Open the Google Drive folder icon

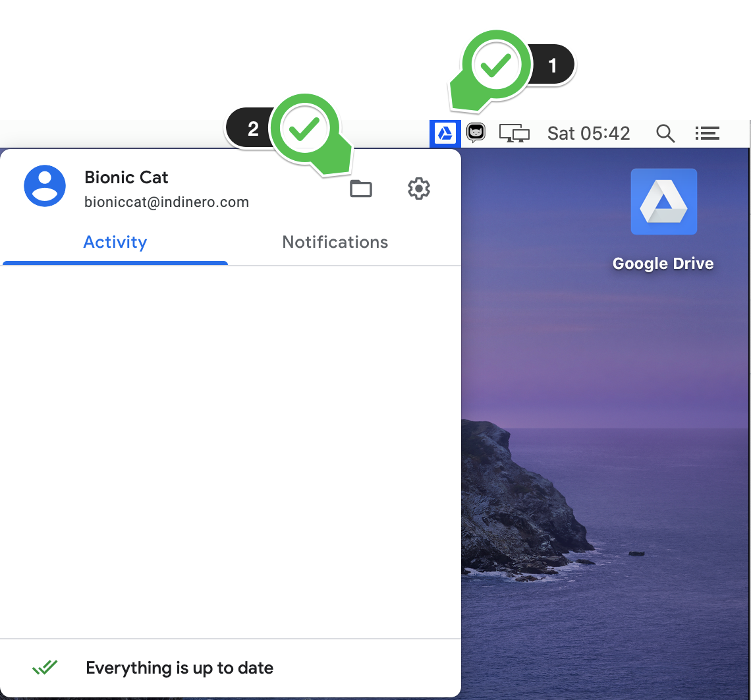click(360, 189)
